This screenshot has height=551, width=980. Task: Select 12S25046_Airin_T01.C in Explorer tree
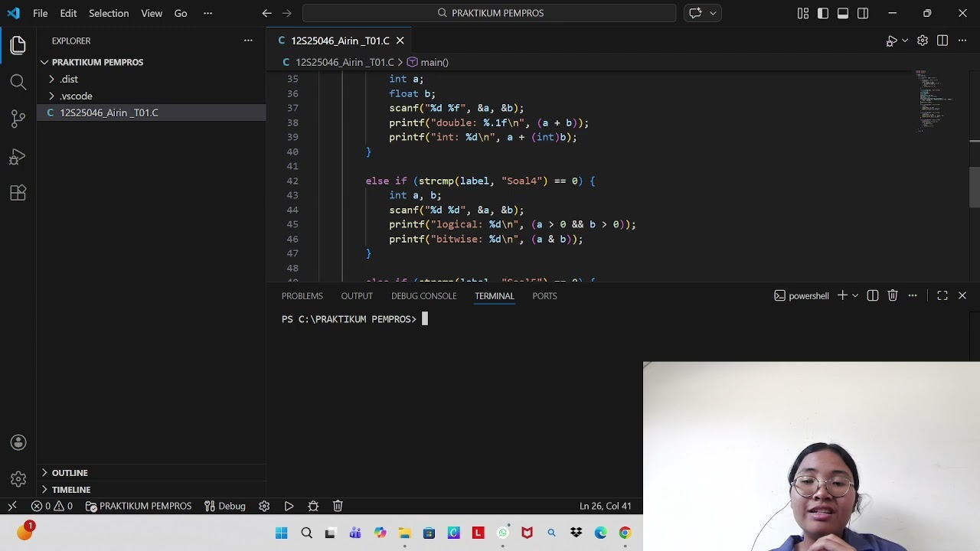(x=151, y=112)
